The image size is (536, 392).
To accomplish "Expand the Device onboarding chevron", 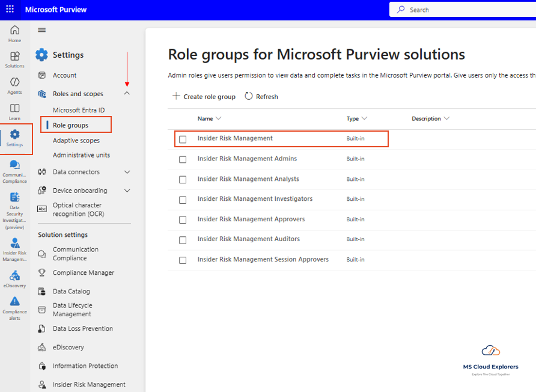I will pyautogui.click(x=127, y=191).
